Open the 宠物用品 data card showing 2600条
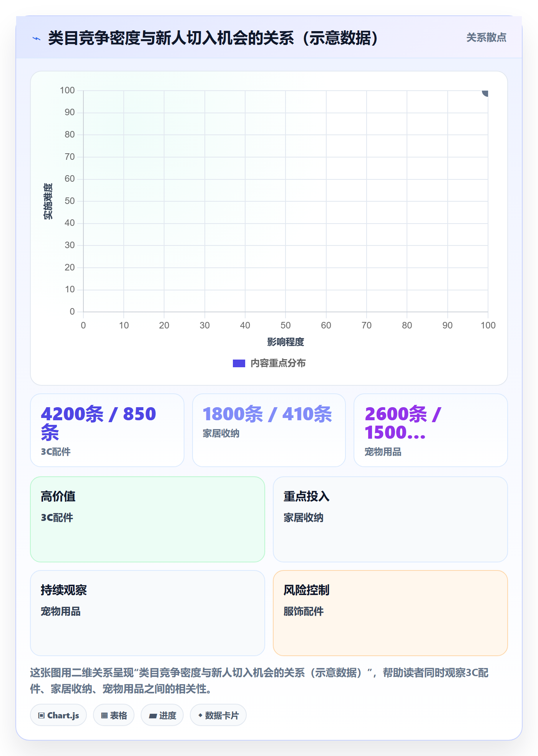The width and height of the screenshot is (538, 756). [x=431, y=430]
